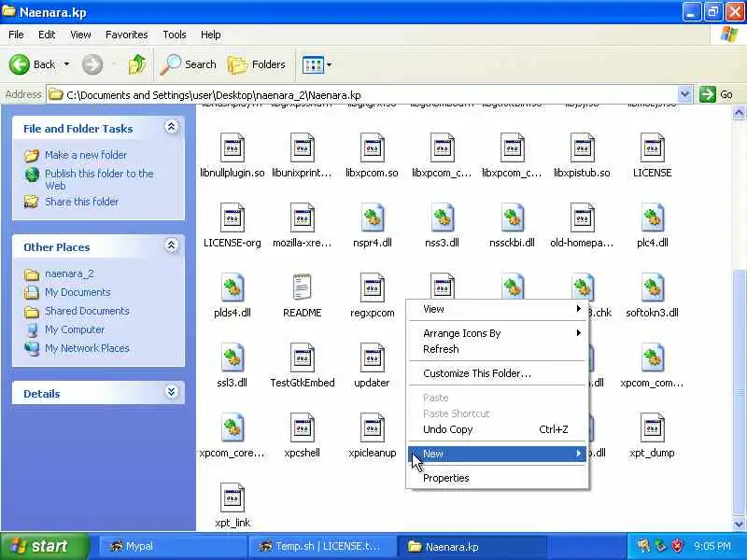Open My Computer link
The height and width of the screenshot is (560, 747).
[75, 329]
